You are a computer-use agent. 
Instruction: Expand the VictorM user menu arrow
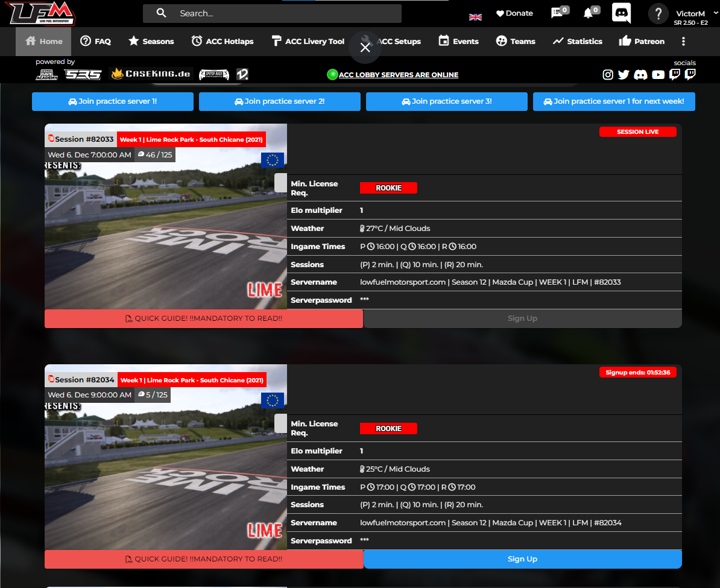point(715,13)
